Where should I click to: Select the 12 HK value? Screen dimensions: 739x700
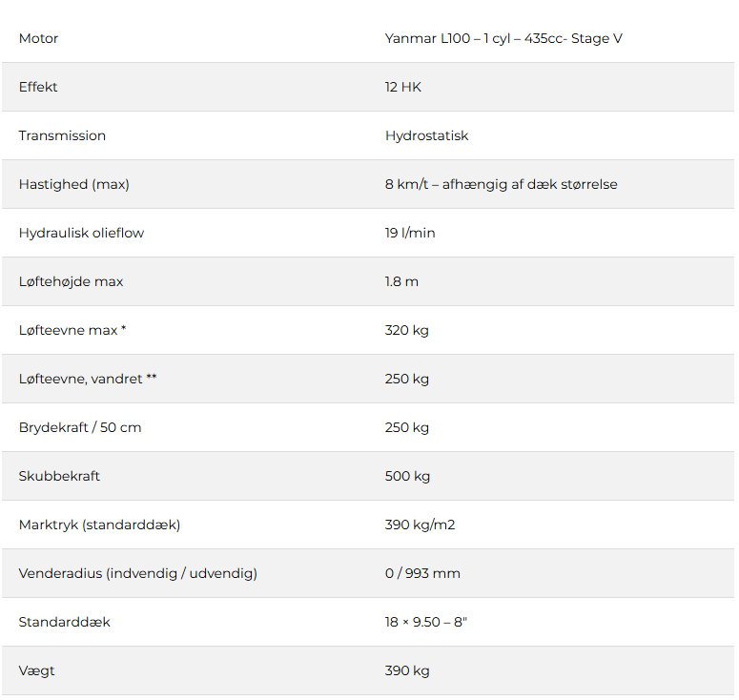pyautogui.click(x=402, y=87)
